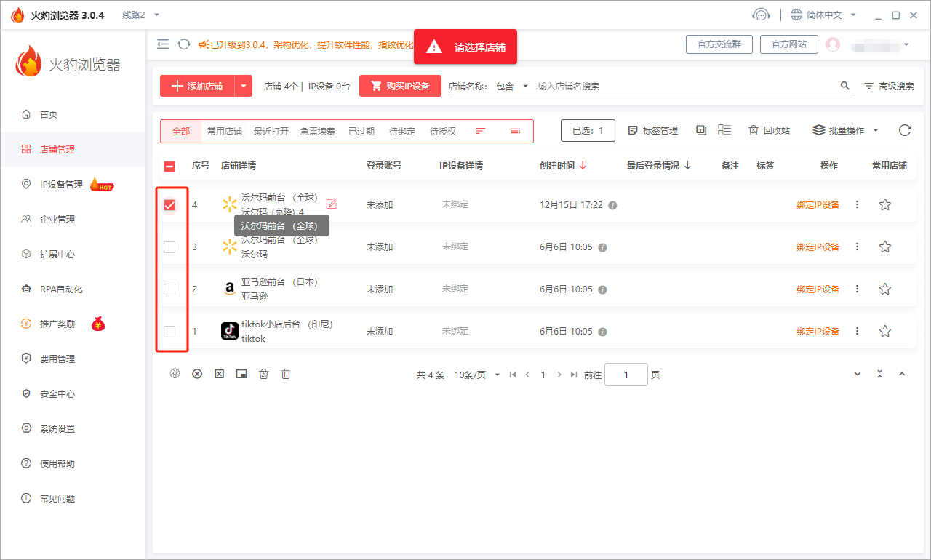This screenshot has height=560, width=931.
Task: Open IP设备管理 in the sidebar
Action: coord(61,185)
